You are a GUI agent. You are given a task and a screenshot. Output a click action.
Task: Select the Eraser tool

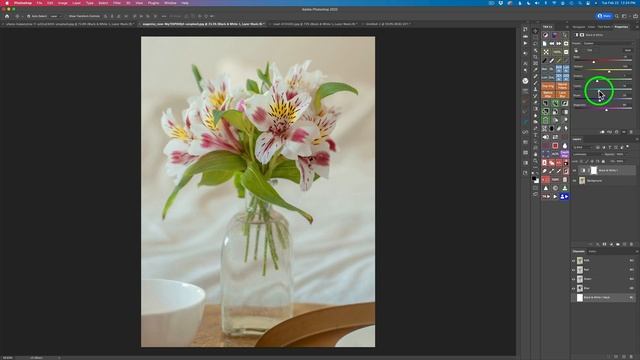click(535, 102)
